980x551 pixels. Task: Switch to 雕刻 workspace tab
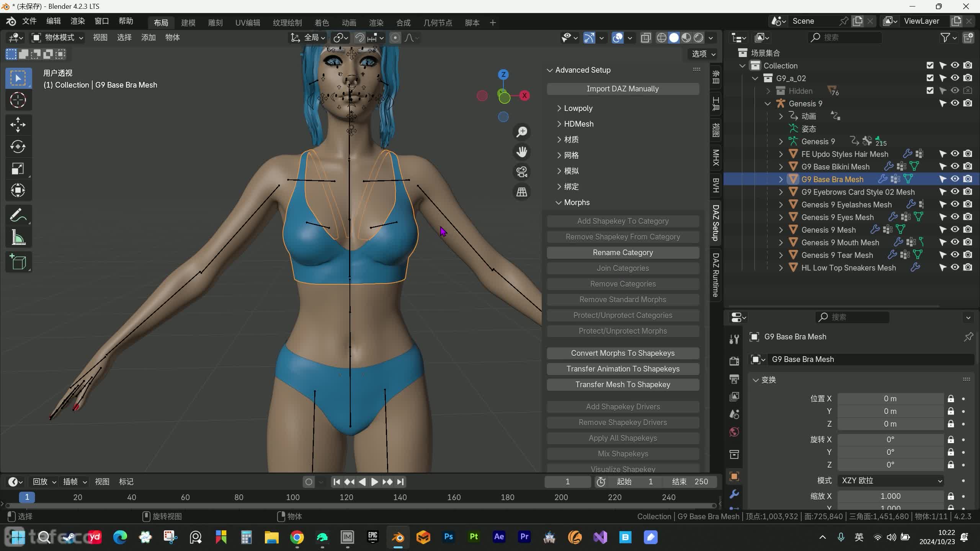(x=216, y=23)
